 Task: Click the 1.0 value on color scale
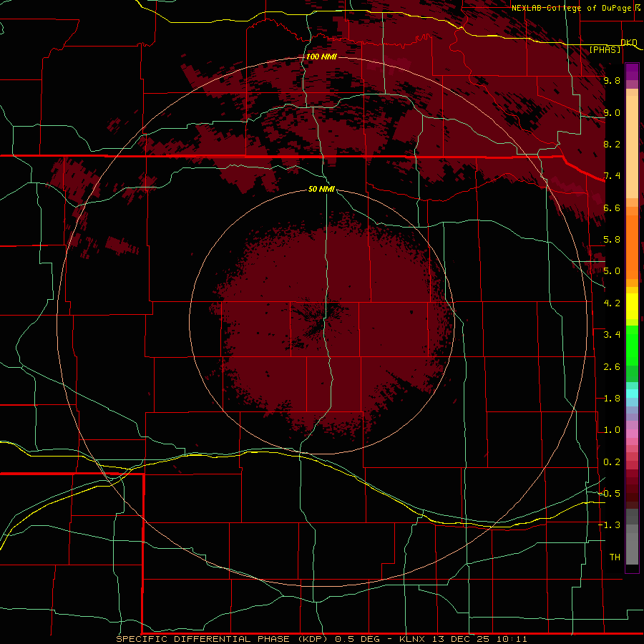coord(612,430)
